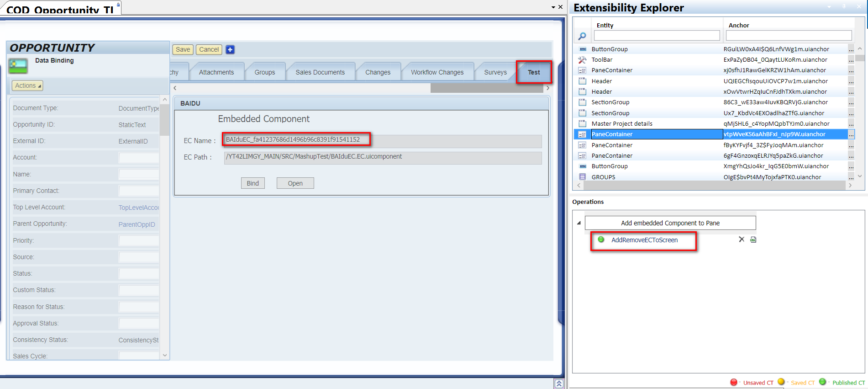This screenshot has width=868, height=389.
Task: Click the Opportunity fields scroll up arrow
Action: 165,100
